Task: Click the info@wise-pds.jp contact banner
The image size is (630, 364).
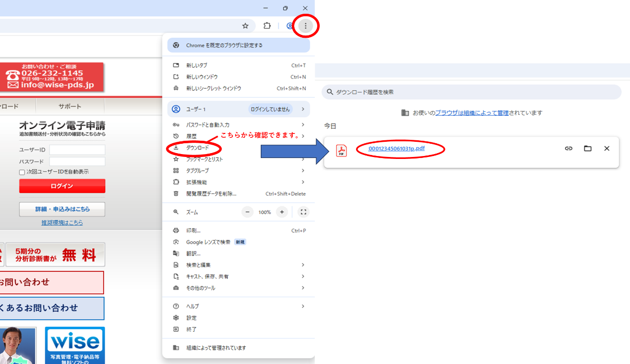Action: [52, 77]
